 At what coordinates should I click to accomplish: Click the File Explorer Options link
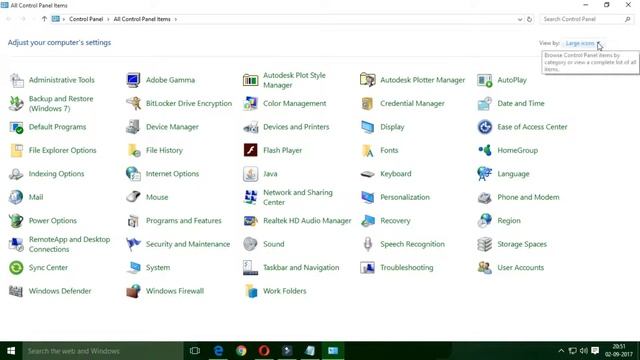(62, 150)
